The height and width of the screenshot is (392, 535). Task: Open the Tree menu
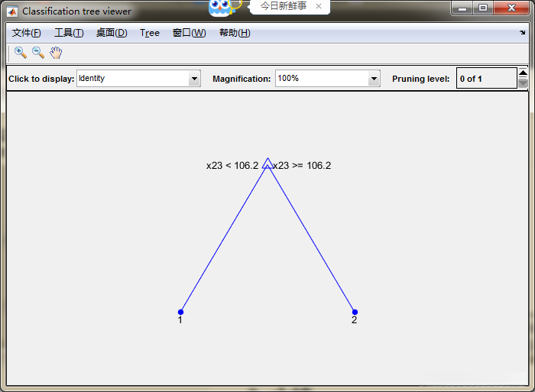150,33
